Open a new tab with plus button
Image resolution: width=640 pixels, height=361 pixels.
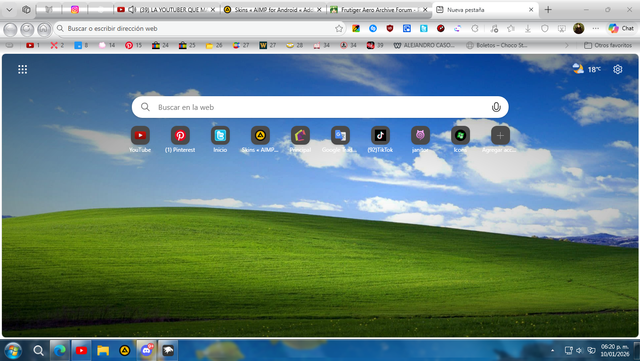548,9
